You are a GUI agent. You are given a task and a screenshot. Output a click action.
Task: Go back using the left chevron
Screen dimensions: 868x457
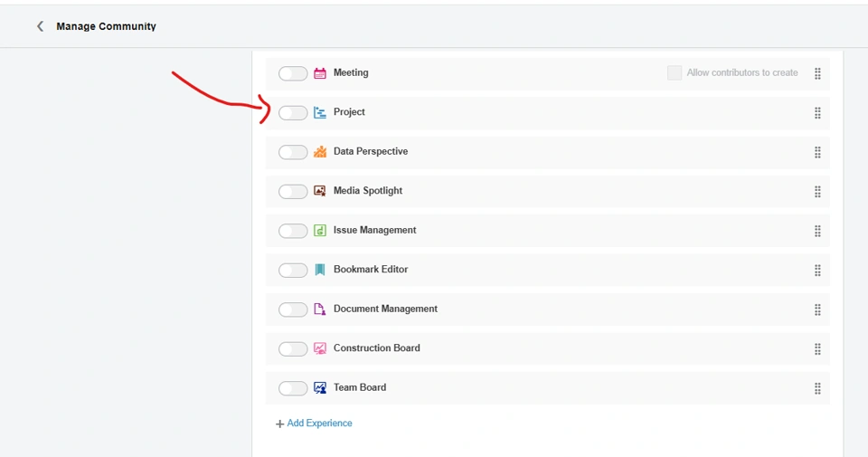[40, 26]
